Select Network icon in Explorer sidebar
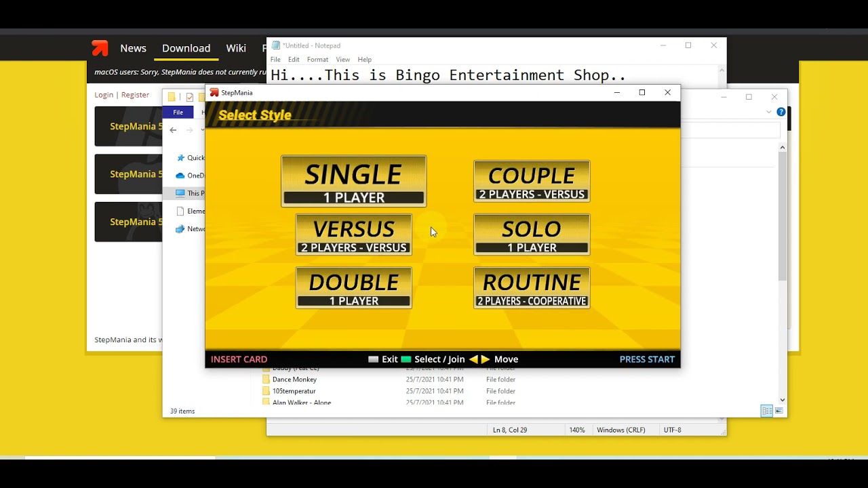 (180, 229)
